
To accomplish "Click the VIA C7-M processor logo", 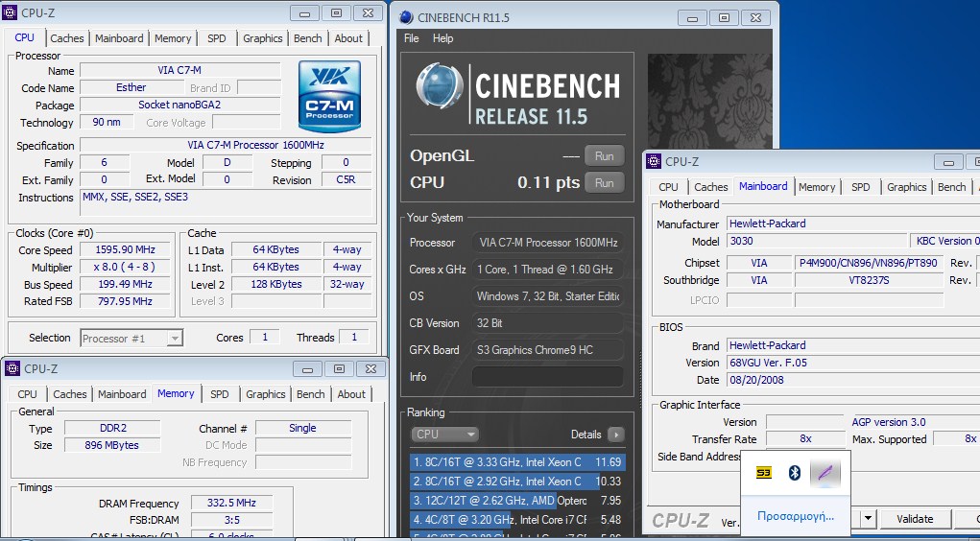I will pyautogui.click(x=329, y=96).
